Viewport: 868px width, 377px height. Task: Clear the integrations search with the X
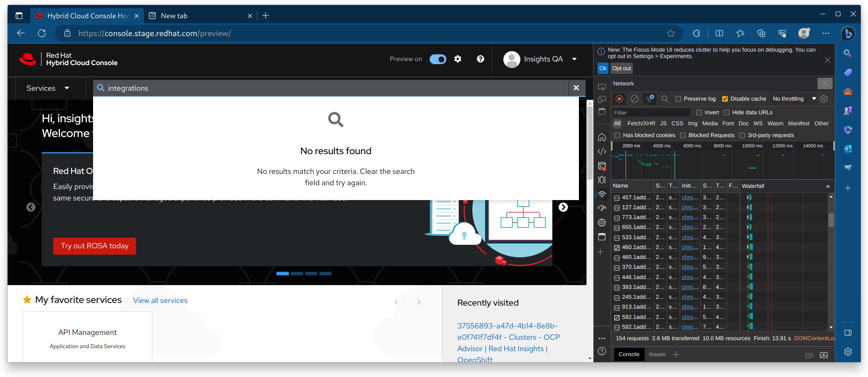(x=576, y=88)
